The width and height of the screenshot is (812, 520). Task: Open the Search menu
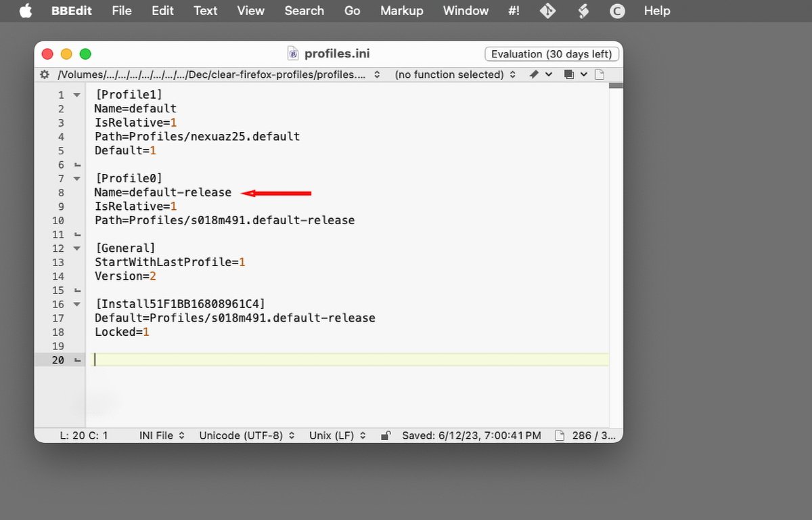[x=304, y=11]
